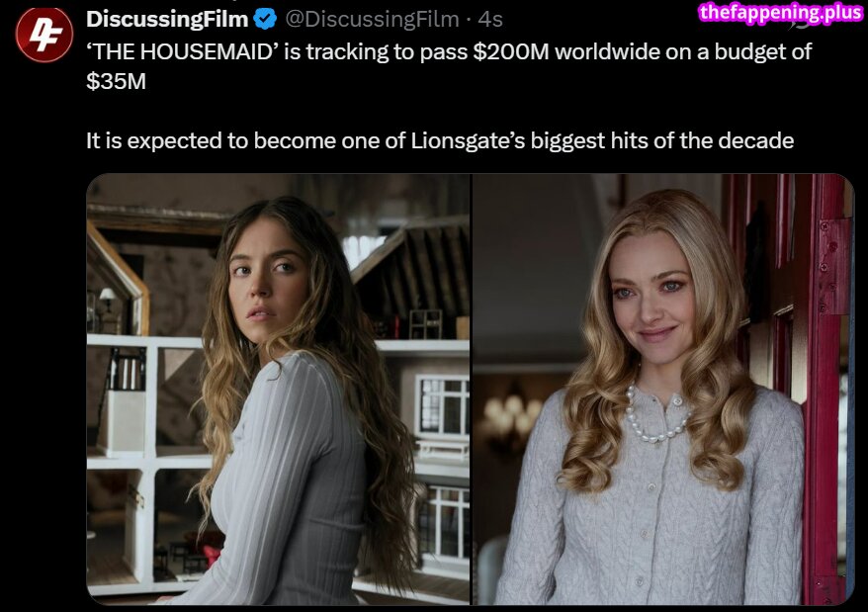Click the $35M budget text
Image resolution: width=868 pixels, height=612 pixels.
point(117,81)
